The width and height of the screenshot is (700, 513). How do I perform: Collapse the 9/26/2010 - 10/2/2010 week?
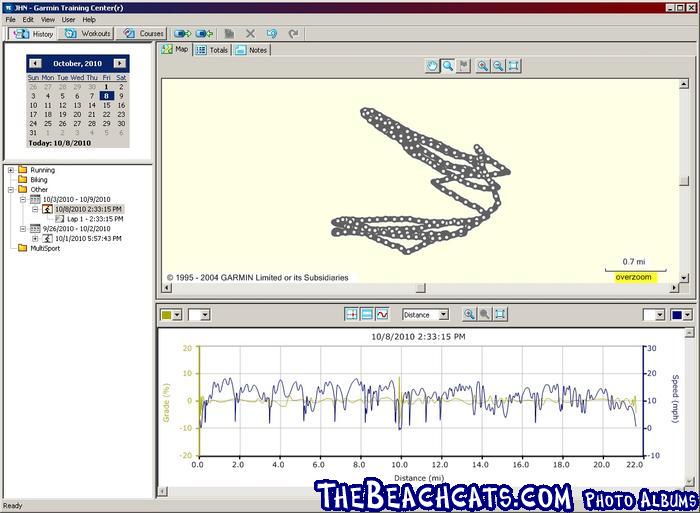pyautogui.click(x=23, y=229)
